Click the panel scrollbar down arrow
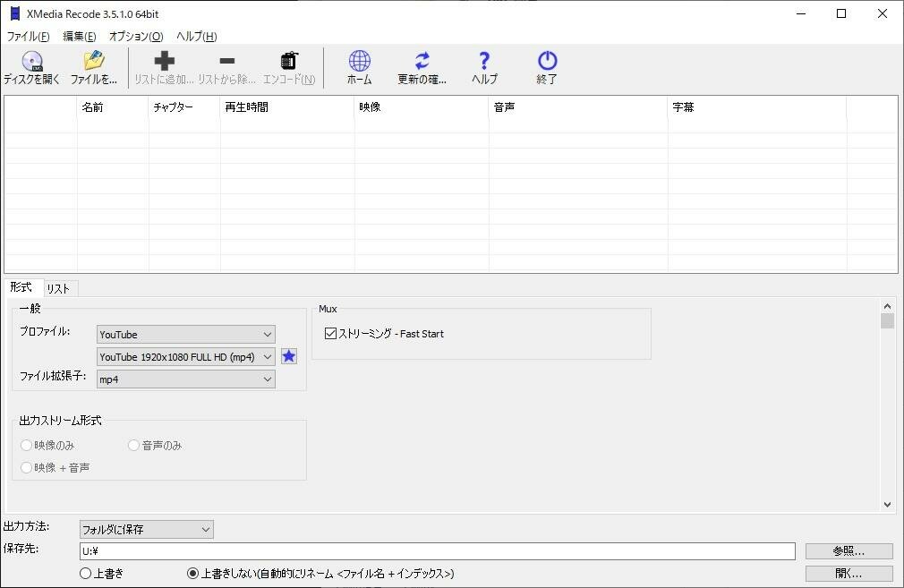The width and height of the screenshot is (904, 588). pos(887,505)
